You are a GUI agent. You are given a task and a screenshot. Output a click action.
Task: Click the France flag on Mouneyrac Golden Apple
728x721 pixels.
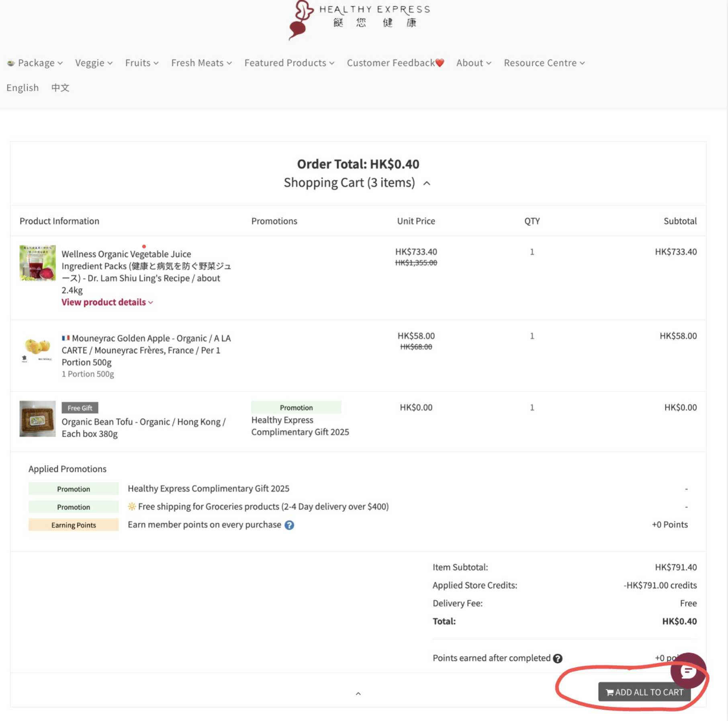point(66,338)
